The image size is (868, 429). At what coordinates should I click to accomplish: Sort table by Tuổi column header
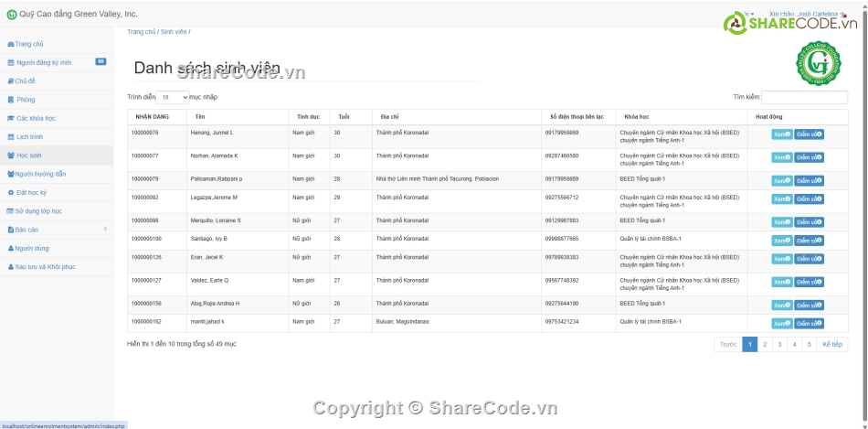[x=344, y=117]
